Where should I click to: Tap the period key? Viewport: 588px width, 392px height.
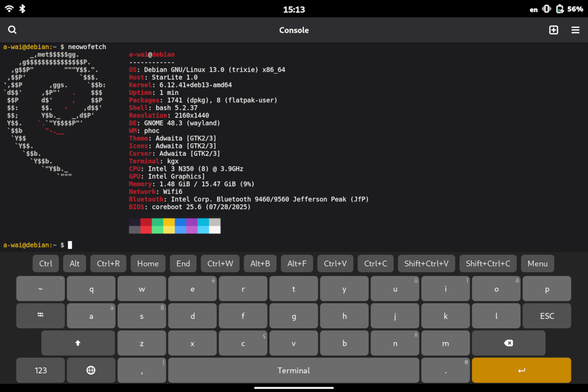(445, 370)
